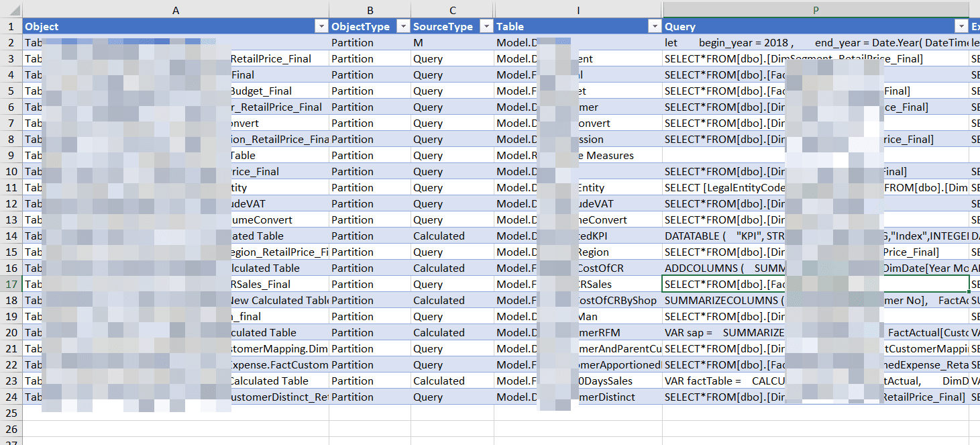Select the query cell starting "SELECT [LegalEntityCode"
This screenshot has height=445, width=980.
[x=816, y=187]
